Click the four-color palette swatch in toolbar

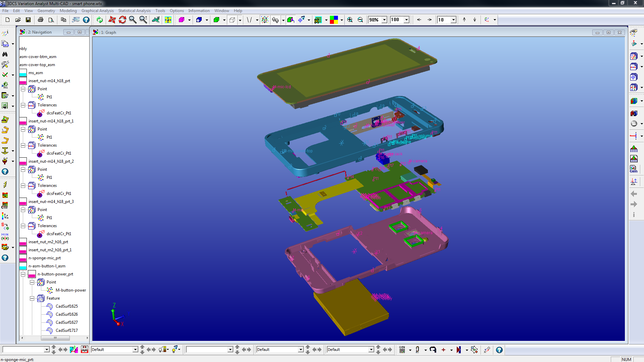(x=334, y=20)
